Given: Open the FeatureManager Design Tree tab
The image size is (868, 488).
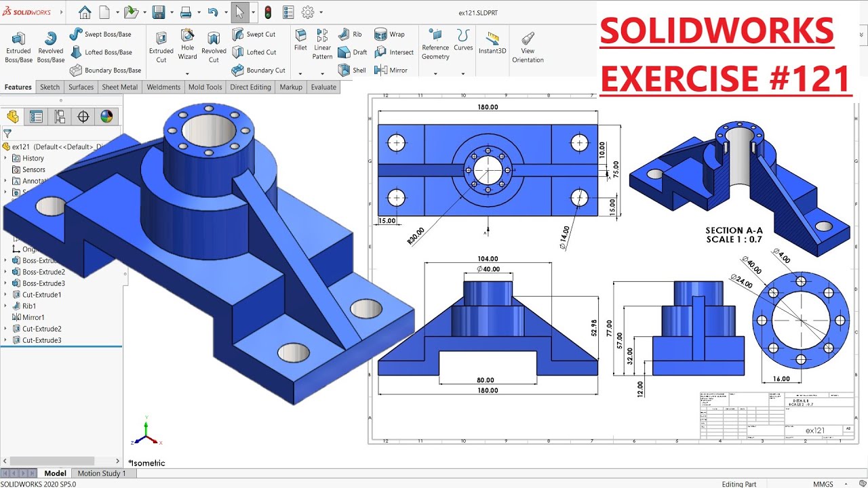Looking at the screenshot, I should click(x=13, y=117).
